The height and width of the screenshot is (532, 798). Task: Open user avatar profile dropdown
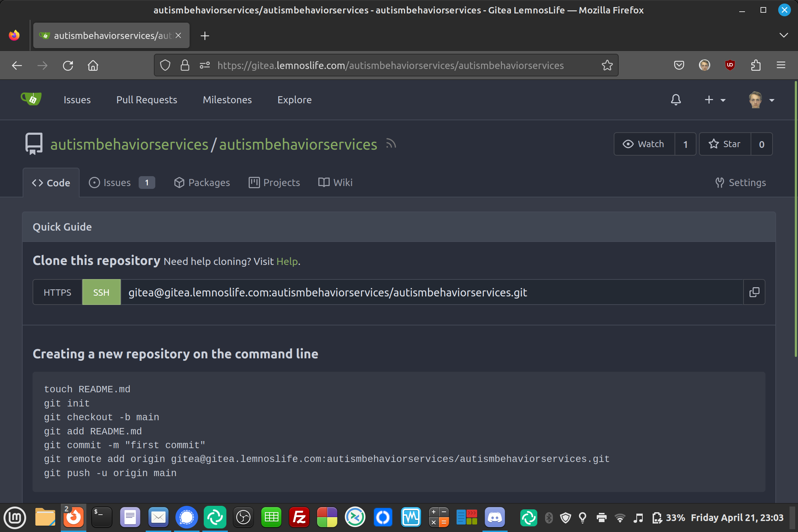coord(761,100)
